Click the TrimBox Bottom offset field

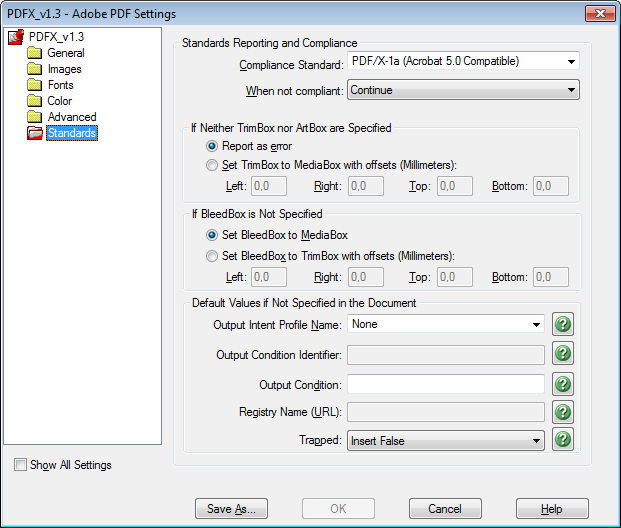(551, 186)
